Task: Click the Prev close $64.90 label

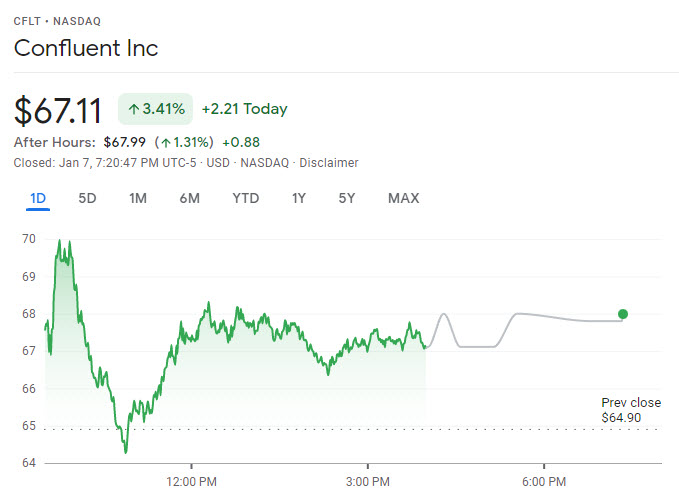Action: point(631,410)
